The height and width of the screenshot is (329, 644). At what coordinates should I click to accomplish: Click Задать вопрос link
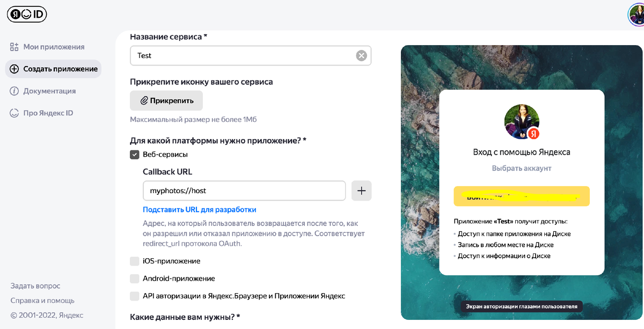tap(35, 286)
